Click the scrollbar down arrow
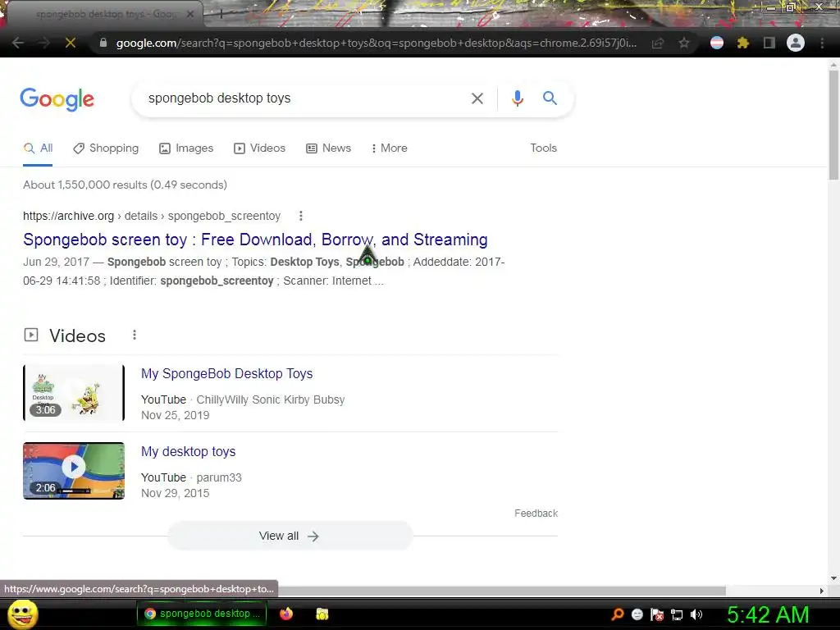This screenshot has height=630, width=840. [833, 578]
